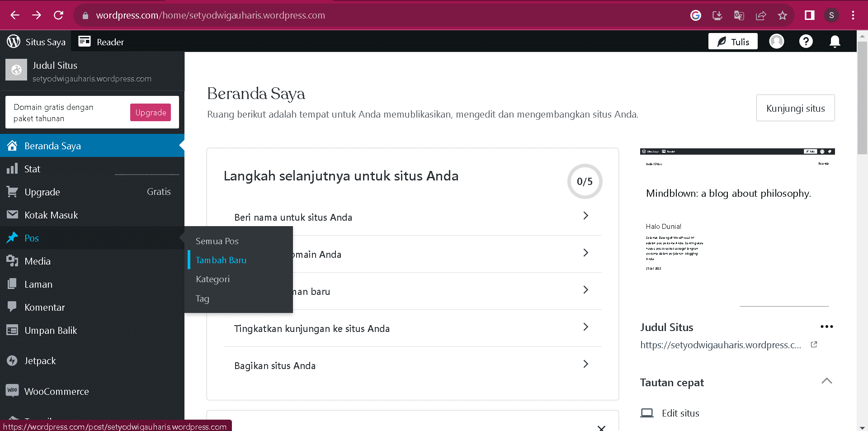Open the notifications bell
Viewport: 868px width, 431px height.
(835, 42)
